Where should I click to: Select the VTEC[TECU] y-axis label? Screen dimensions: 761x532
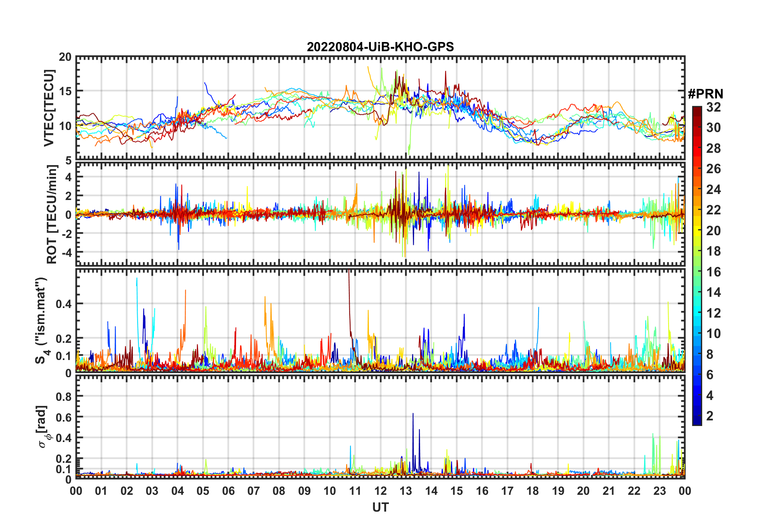[49, 108]
